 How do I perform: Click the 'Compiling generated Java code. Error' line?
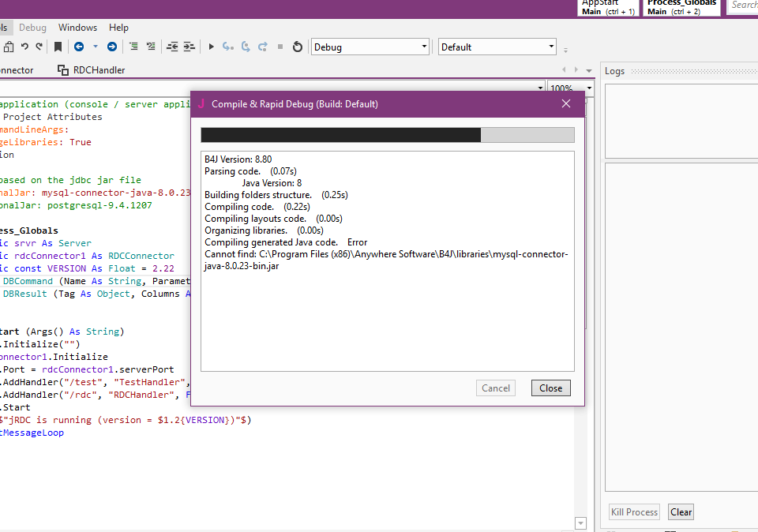pos(286,242)
